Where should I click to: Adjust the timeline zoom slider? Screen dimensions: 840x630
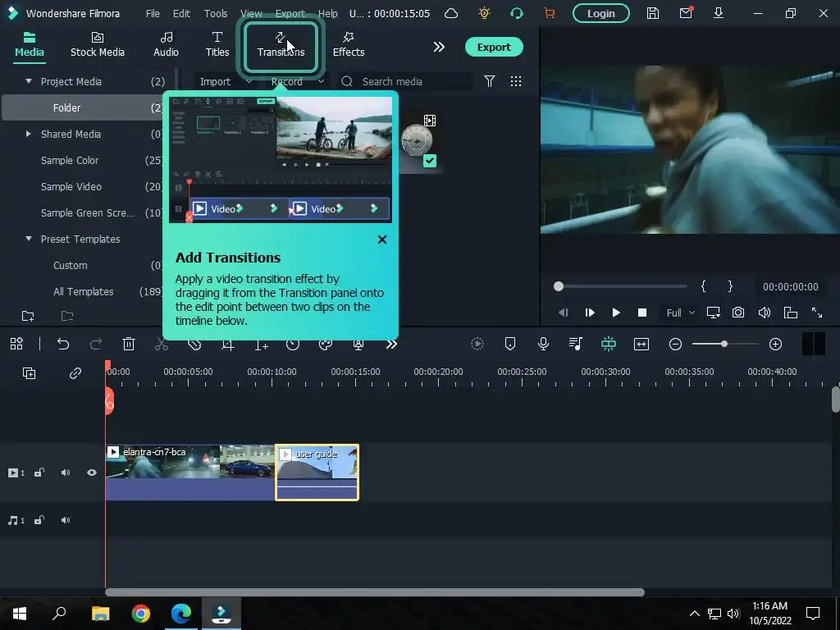[x=724, y=344]
